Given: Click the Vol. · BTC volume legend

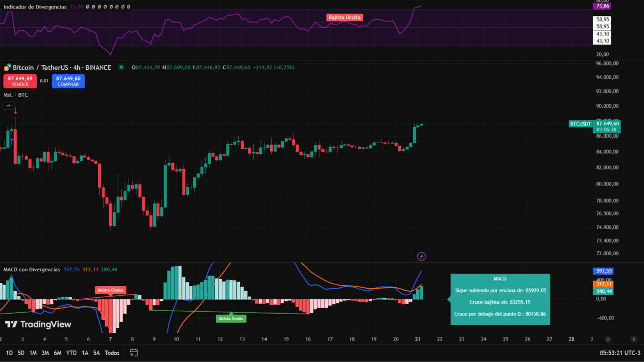Looking at the screenshot, I should tap(15, 95).
